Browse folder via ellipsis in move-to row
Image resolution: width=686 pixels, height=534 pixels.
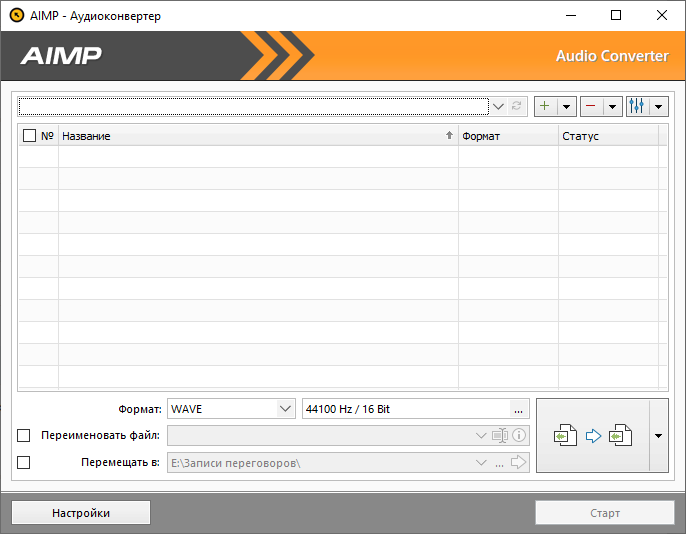pyautogui.click(x=499, y=464)
